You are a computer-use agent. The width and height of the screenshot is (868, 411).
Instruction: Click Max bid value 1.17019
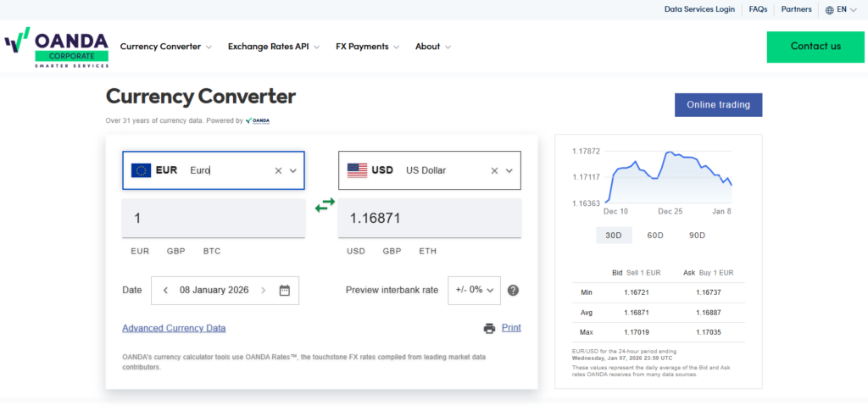pyautogui.click(x=637, y=332)
